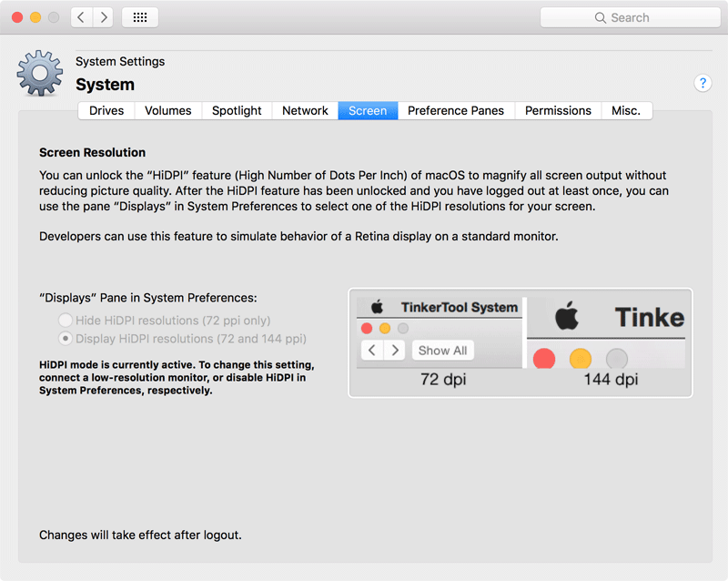Viewport: 728px width, 581px height.
Task: Switch to the Drives tab
Action: [106, 110]
